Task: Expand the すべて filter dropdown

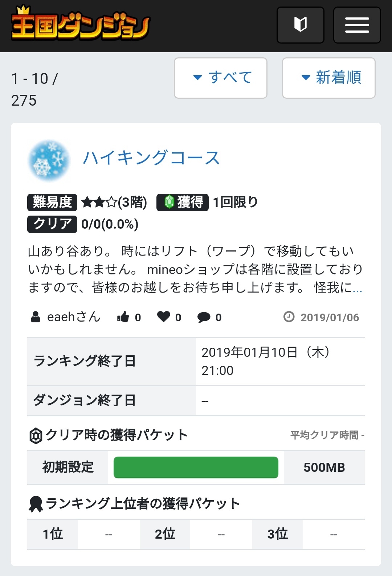Action: point(221,78)
